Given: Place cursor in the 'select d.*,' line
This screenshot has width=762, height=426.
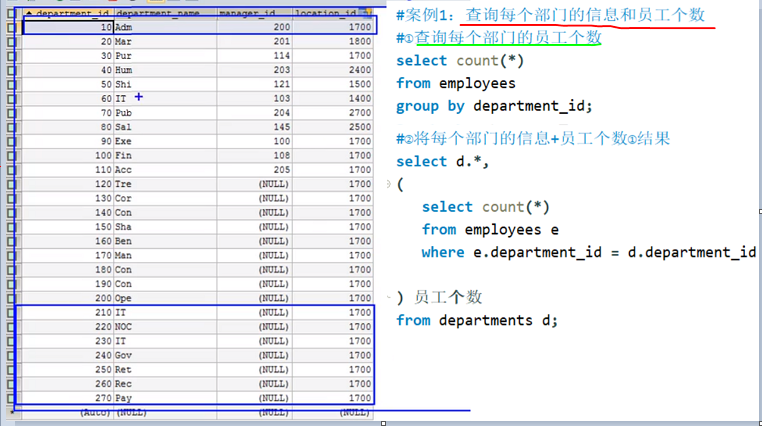Looking at the screenshot, I should tap(442, 161).
